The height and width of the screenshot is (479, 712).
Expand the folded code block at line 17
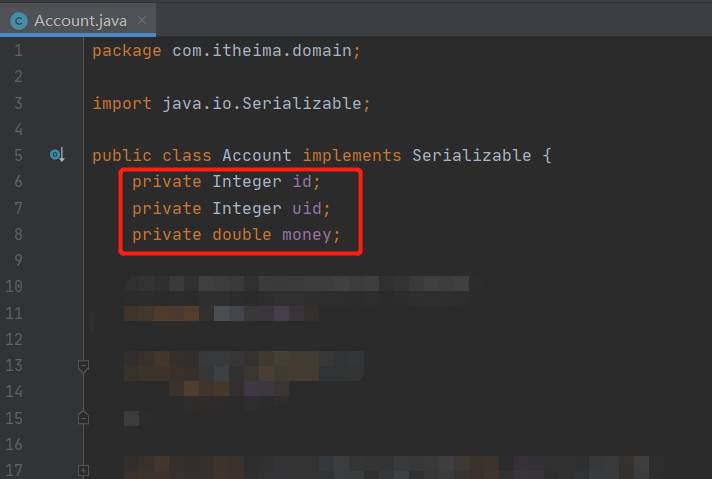[83, 470]
